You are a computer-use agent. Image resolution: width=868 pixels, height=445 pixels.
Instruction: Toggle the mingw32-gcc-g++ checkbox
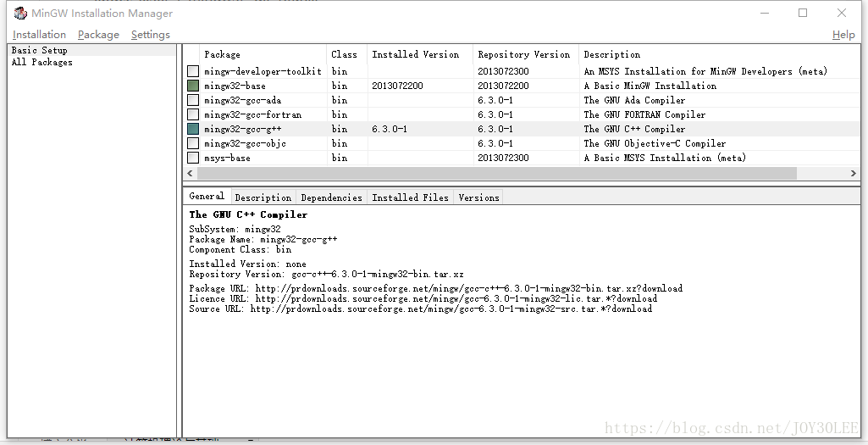(192, 129)
